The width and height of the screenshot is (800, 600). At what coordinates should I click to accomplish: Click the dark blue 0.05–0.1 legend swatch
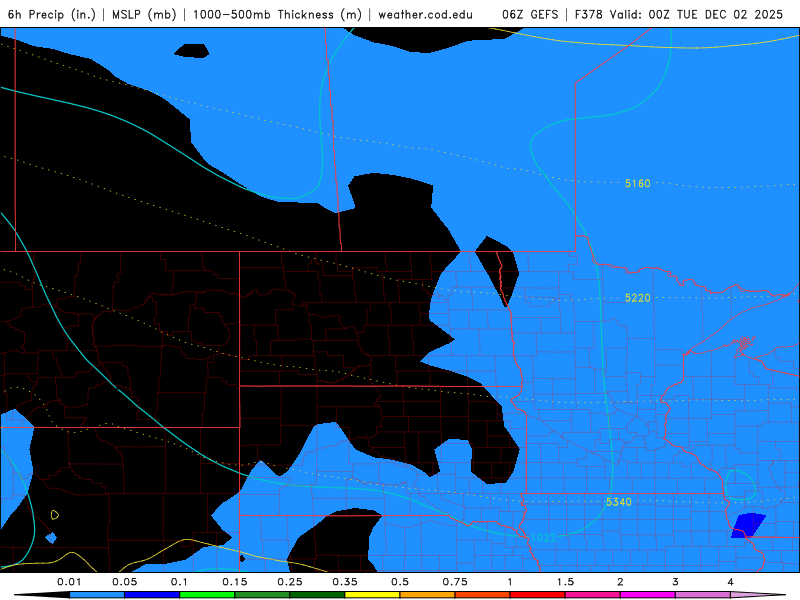pos(152,595)
